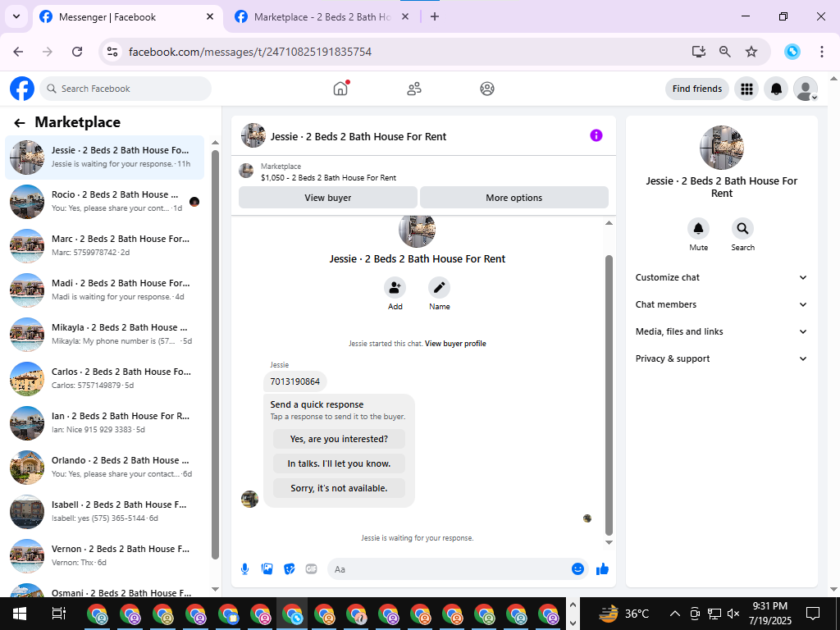Open Windows notification center icon

click(x=813, y=614)
